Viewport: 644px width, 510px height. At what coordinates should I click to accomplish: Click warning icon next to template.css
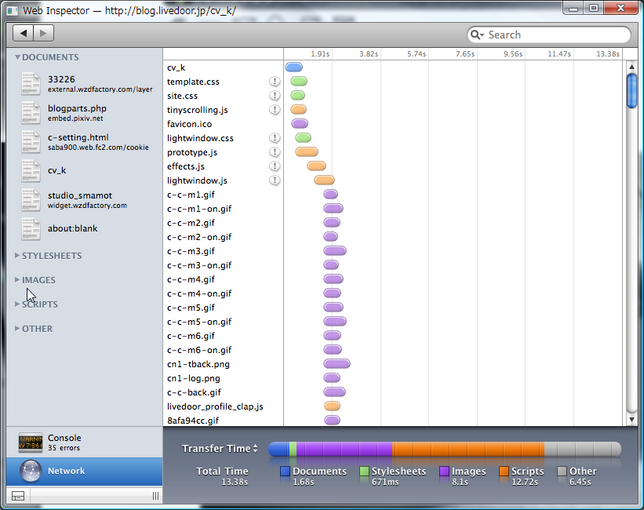coord(274,82)
